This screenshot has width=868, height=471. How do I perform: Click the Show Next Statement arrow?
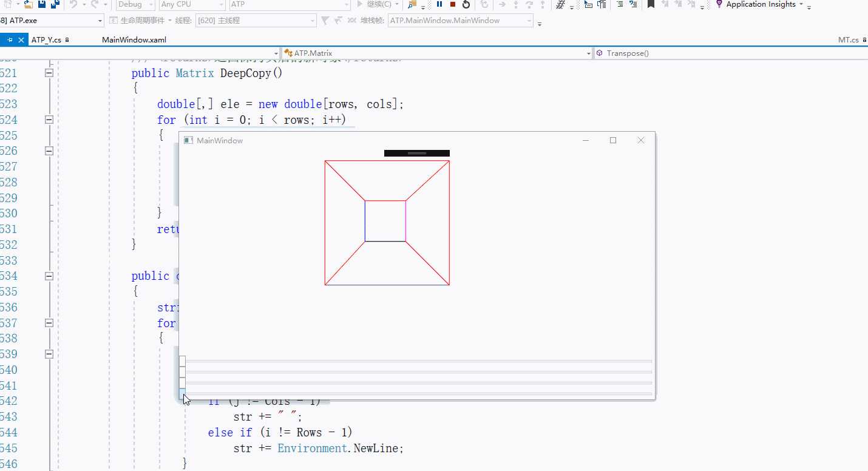[x=502, y=4]
